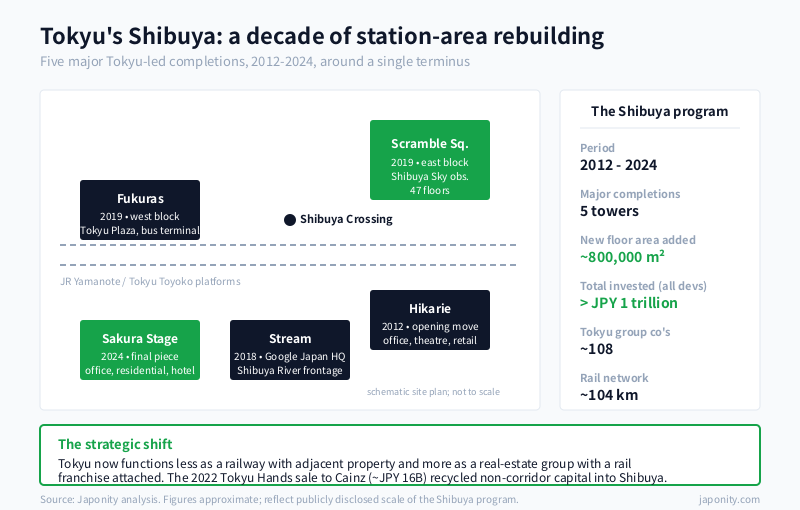Click 'office, theatre, retail' text

[430, 340]
